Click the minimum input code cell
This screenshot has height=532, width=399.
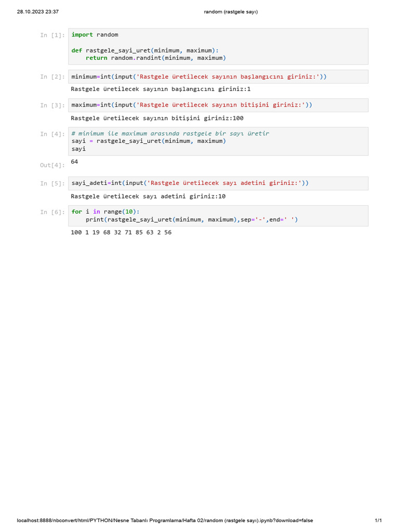[218, 77]
